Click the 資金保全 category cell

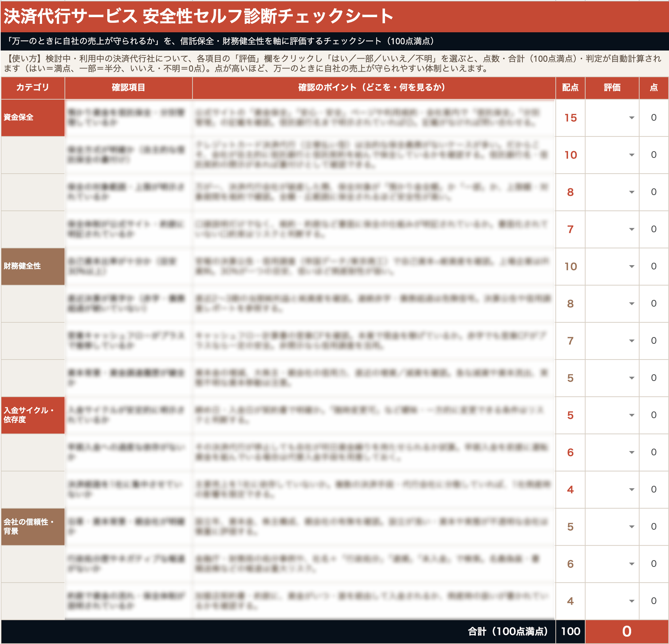33,118
